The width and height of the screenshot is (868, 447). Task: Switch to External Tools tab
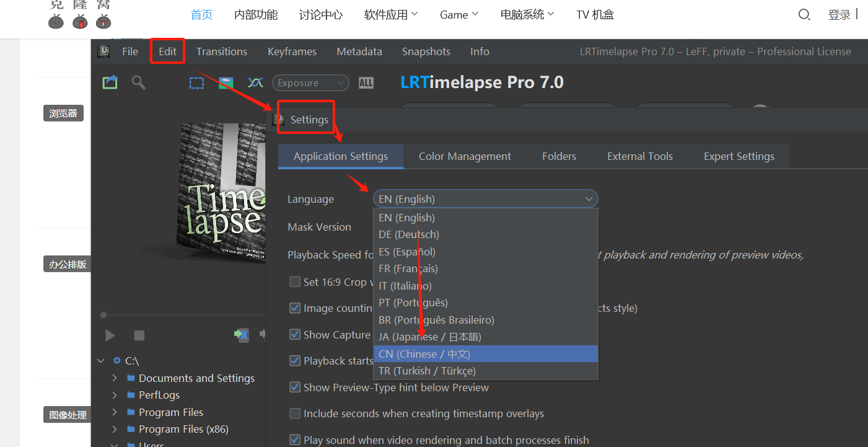click(x=640, y=156)
